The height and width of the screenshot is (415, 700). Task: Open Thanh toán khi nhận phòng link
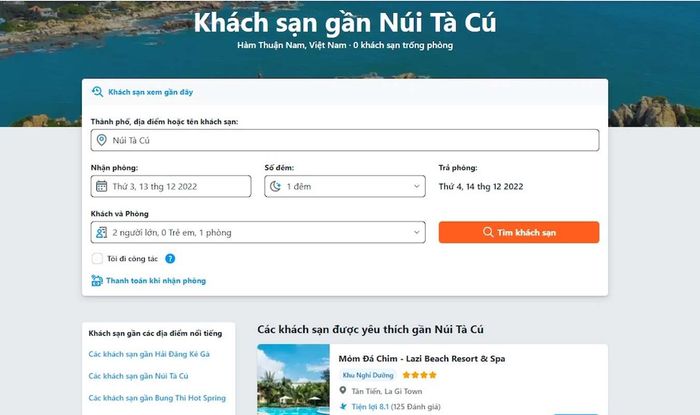(156, 281)
